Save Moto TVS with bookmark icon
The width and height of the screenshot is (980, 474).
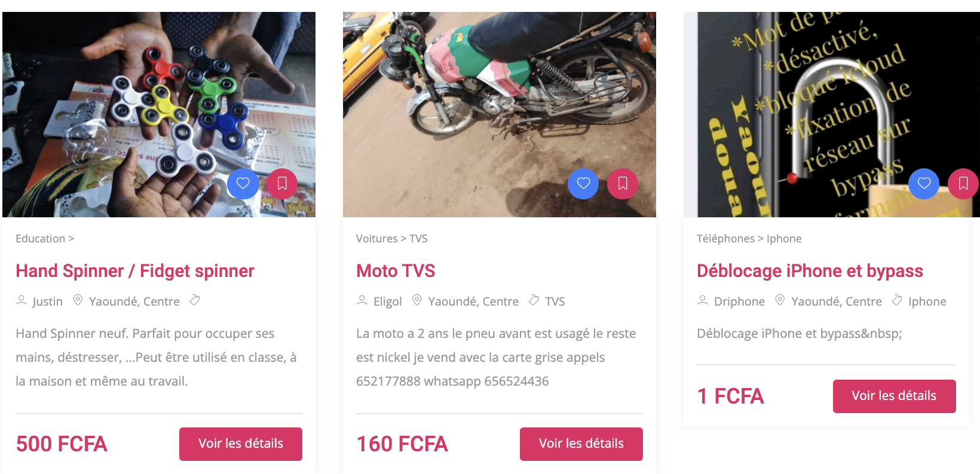623,183
